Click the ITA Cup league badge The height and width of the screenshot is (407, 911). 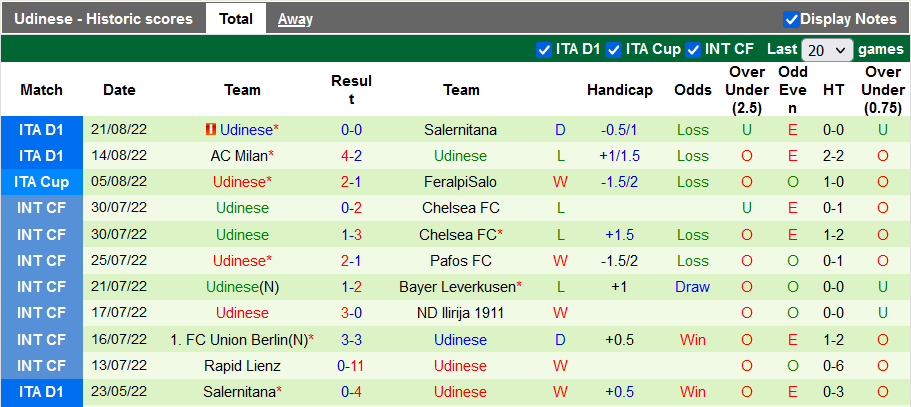[x=41, y=182]
